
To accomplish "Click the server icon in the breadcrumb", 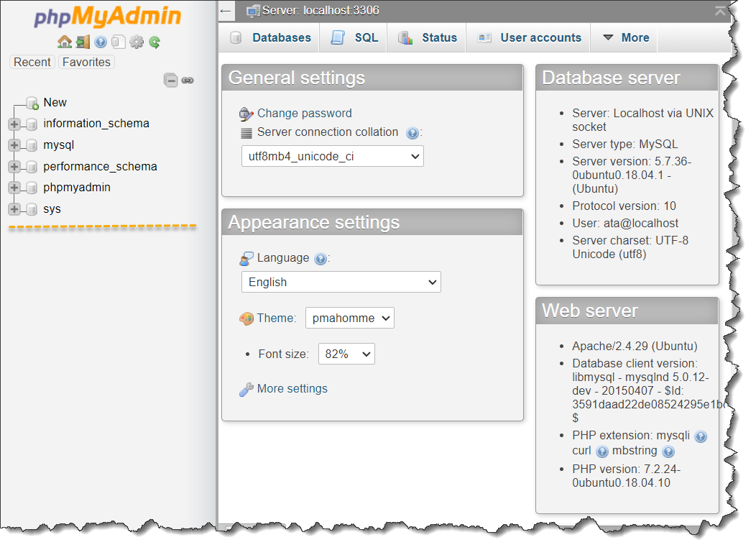I will [253, 11].
